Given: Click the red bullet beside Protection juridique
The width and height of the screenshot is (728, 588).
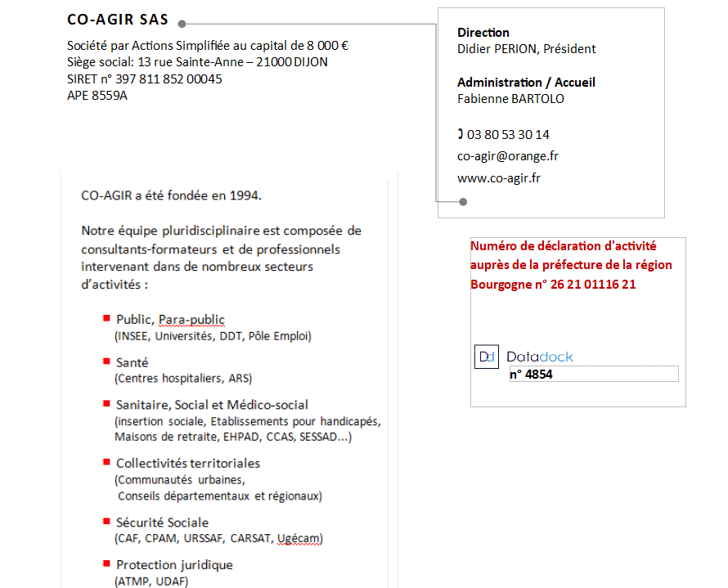Looking at the screenshot, I should [106, 563].
